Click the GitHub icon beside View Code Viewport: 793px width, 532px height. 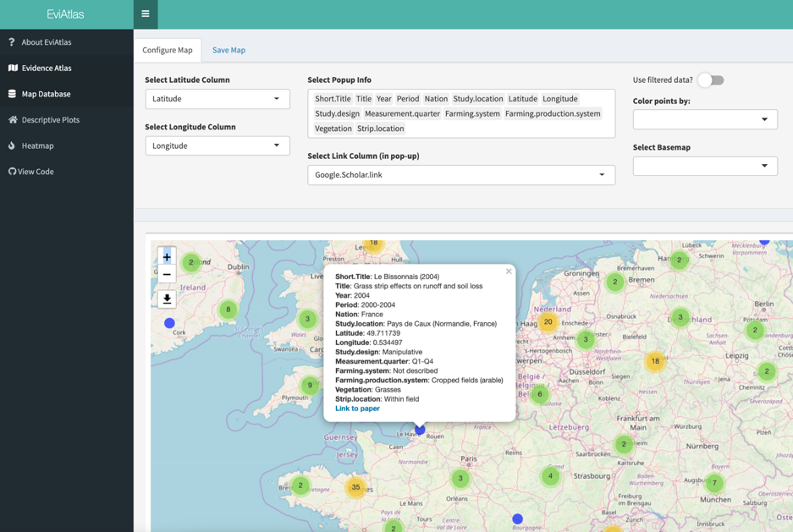tap(12, 171)
